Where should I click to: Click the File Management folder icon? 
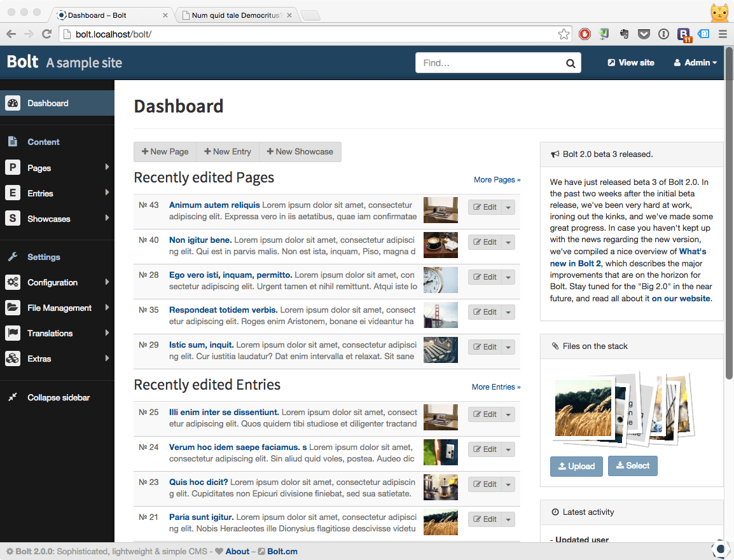(x=13, y=308)
